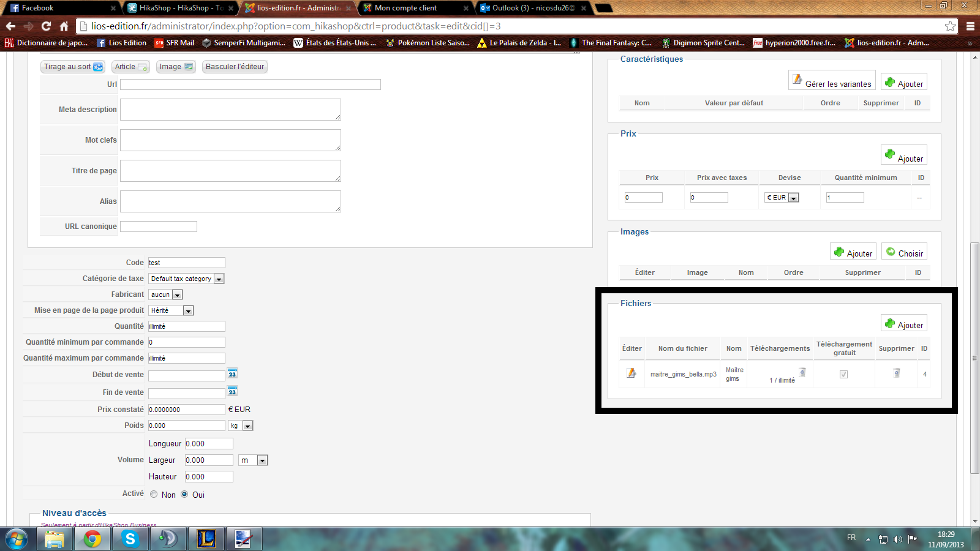The height and width of the screenshot is (551, 980).
Task: Open the edit icon for maitre_gims_bella.mp3
Action: coord(631,373)
